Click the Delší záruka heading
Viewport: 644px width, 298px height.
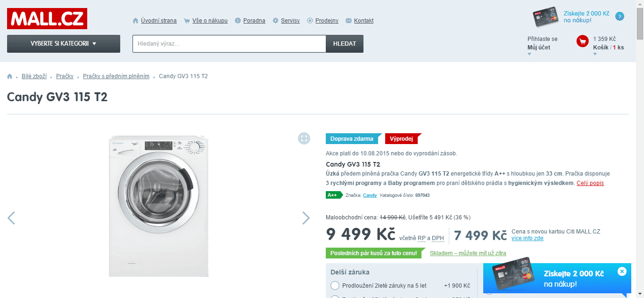350,272
